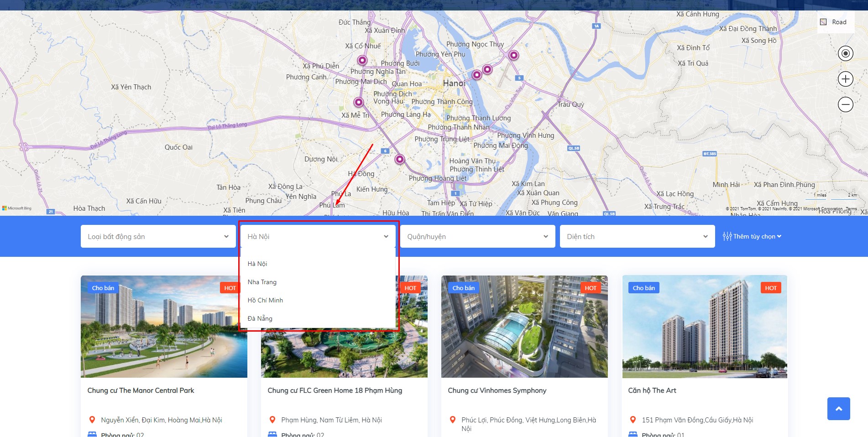868x437 pixels.
Task: Open the Loại bất động sản dropdown
Action: [158, 236]
